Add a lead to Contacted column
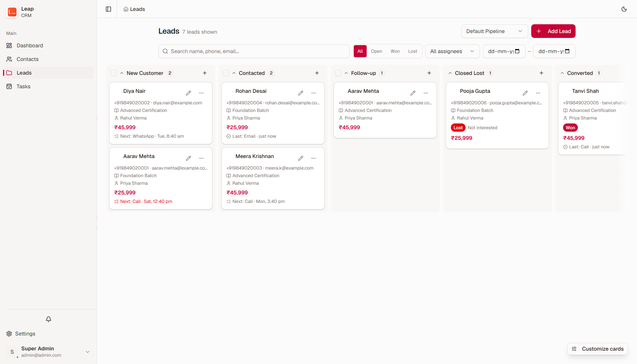The height and width of the screenshot is (364, 637). point(317,73)
